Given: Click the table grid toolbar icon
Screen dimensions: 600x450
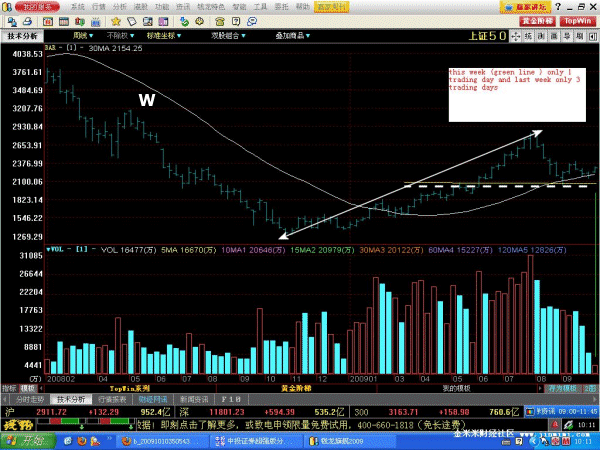Looking at the screenshot, I should [64, 21].
